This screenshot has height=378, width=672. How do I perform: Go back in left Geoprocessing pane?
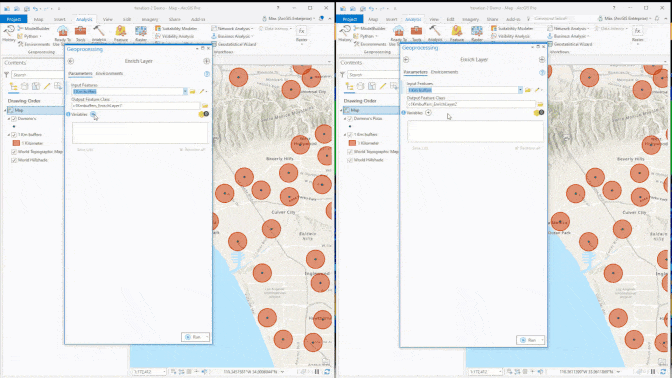71,61
